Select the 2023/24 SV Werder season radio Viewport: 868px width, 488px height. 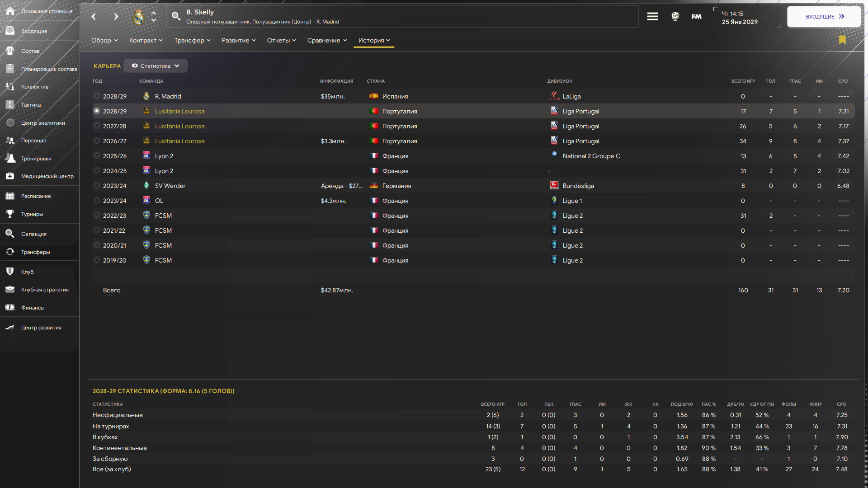coord(97,186)
